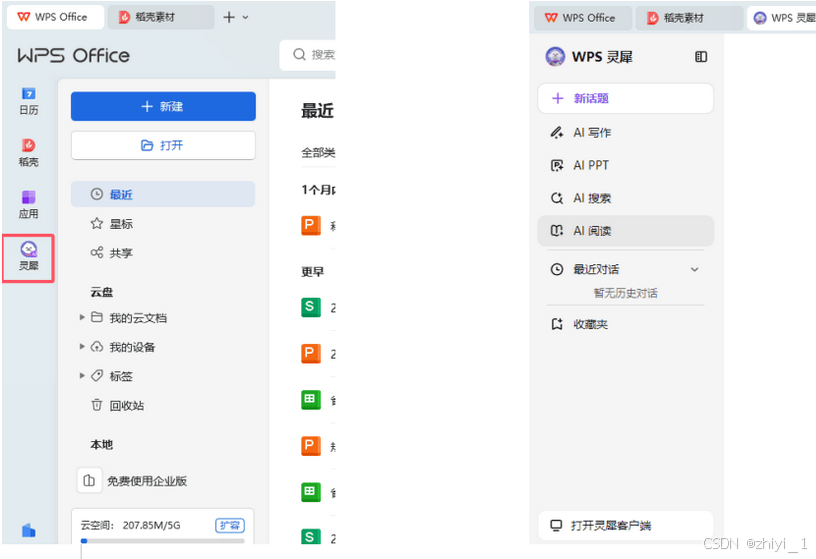Open 我的设备 entry
Viewport: 816px width, 559px height.
123,347
